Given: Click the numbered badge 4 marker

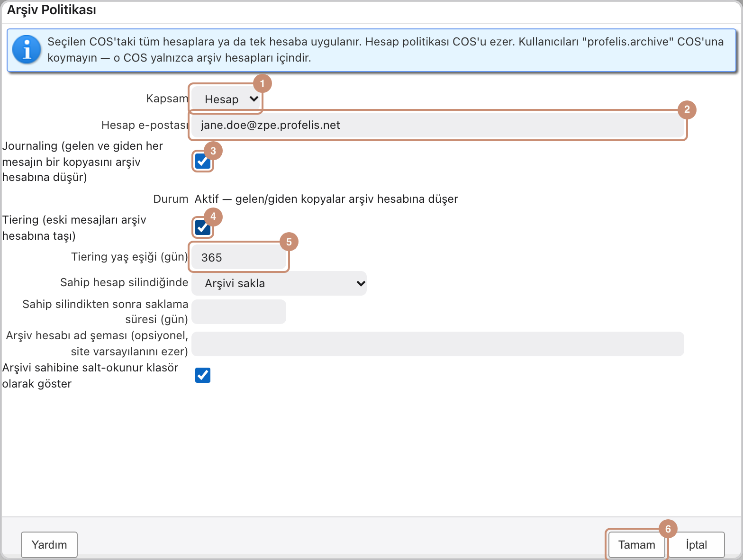Looking at the screenshot, I should coord(213,217).
